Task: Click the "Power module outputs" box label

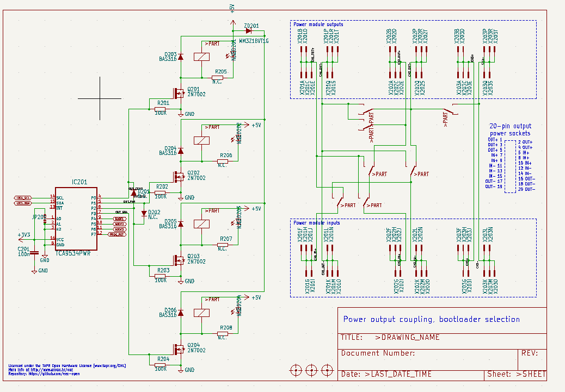Action: pos(318,24)
